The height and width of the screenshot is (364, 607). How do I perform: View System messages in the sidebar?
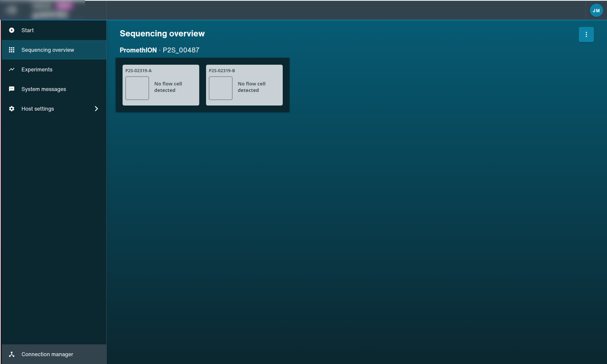click(x=44, y=89)
